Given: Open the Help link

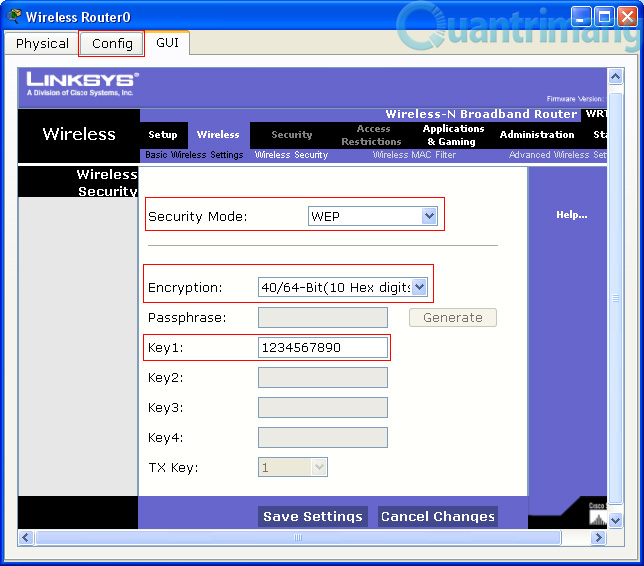Looking at the screenshot, I should point(572,215).
